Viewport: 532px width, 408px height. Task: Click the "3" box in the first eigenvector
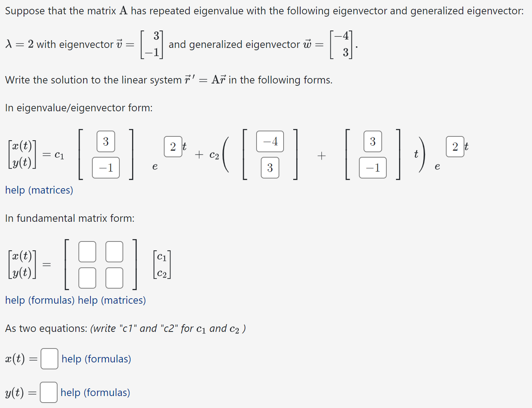point(105,142)
